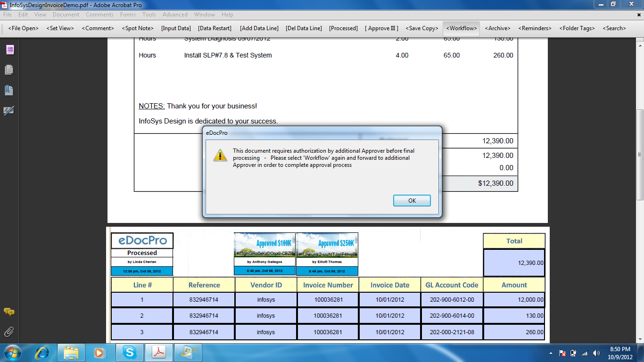The height and width of the screenshot is (362, 644).
Task: Click the <Spot Note> toolbar button
Action: (138, 28)
